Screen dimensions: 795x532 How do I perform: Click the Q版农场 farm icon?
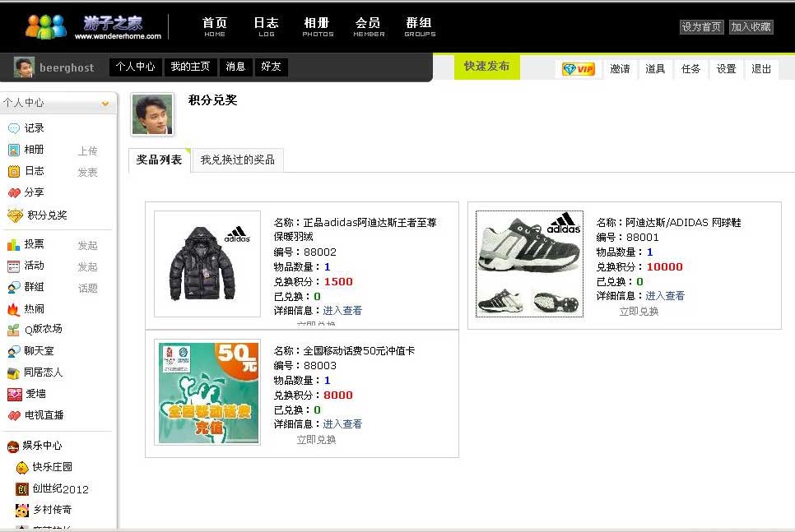point(14,330)
